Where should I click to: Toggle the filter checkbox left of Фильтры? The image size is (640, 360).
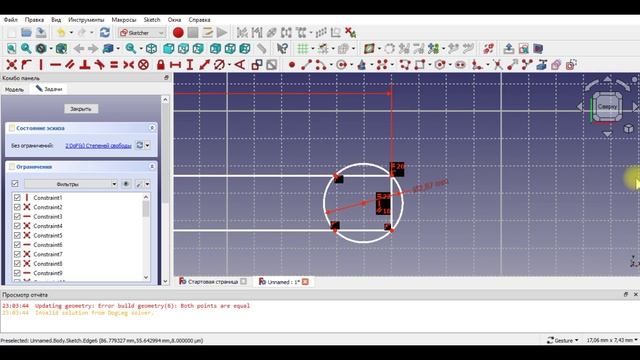click(x=15, y=184)
